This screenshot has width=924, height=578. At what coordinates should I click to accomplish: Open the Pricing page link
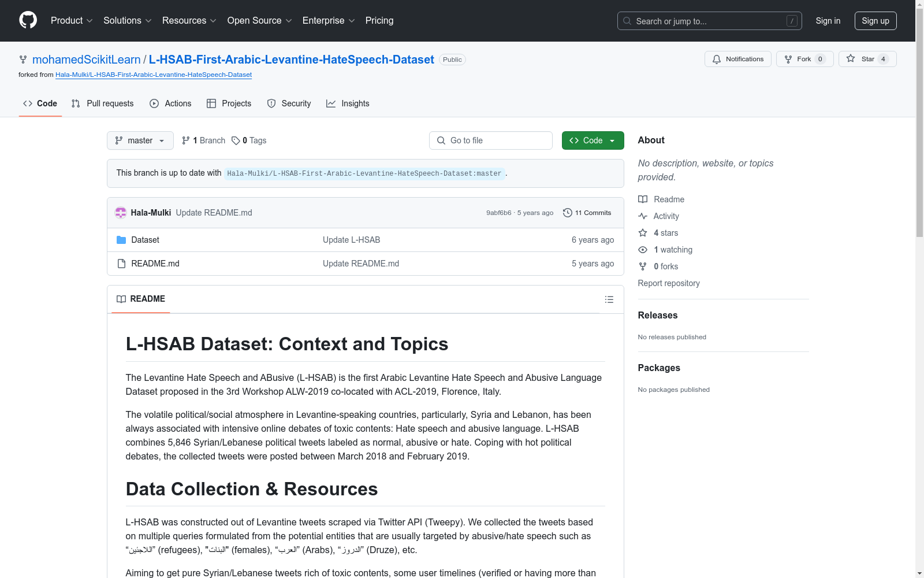pos(379,21)
